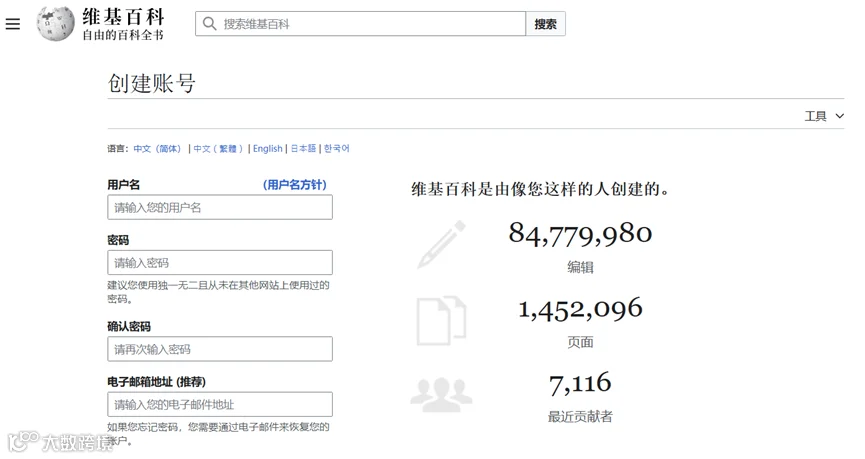The image size is (865, 459).
Task: Click the 最近贡献者 label
Action: [x=580, y=417]
